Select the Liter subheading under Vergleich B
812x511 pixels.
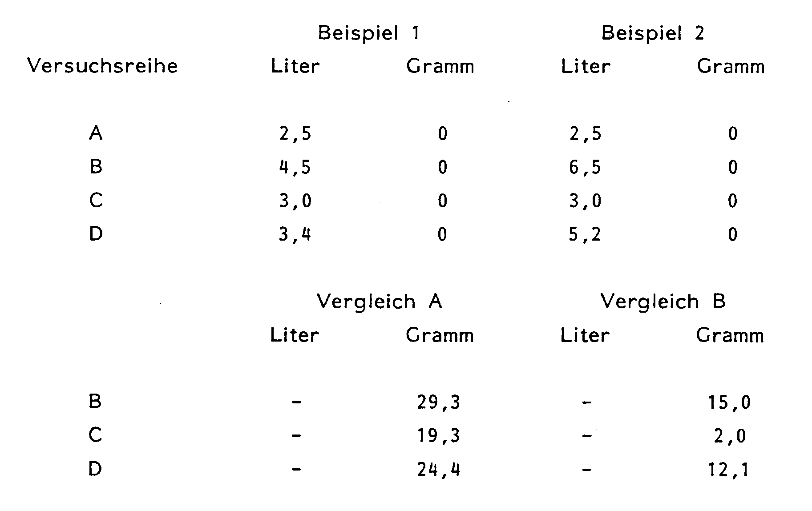[x=585, y=335]
